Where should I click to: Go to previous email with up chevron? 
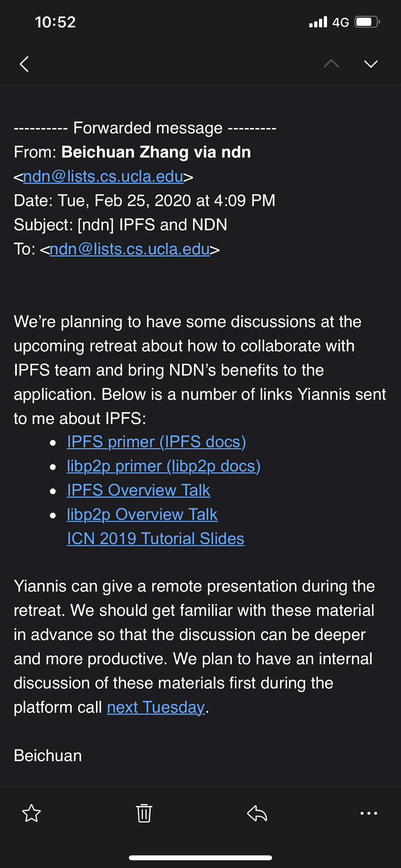pyautogui.click(x=331, y=64)
